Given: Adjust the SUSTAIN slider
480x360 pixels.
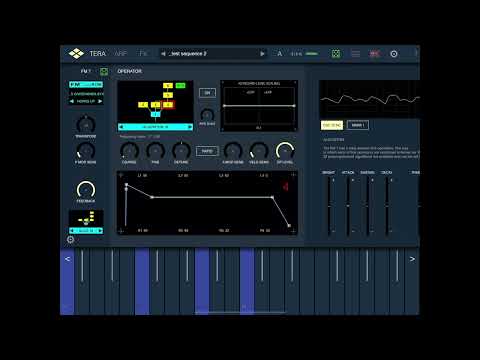Looking at the screenshot, I should tap(368, 206).
